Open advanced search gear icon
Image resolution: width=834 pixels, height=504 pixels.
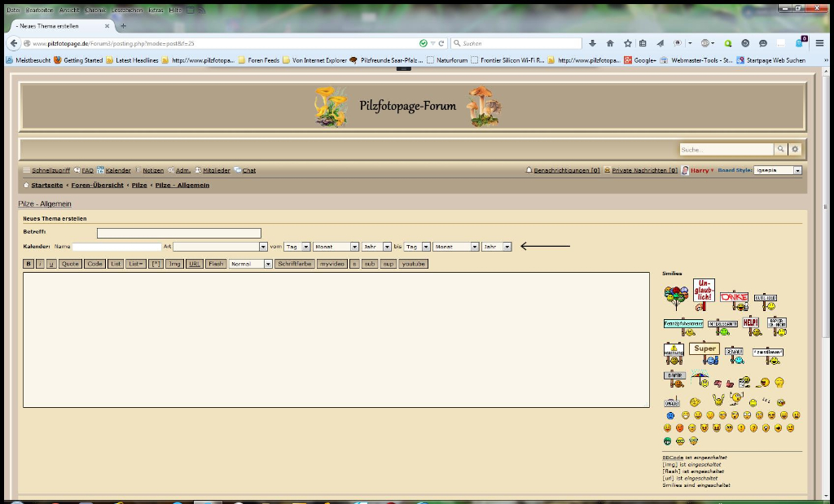click(x=795, y=150)
